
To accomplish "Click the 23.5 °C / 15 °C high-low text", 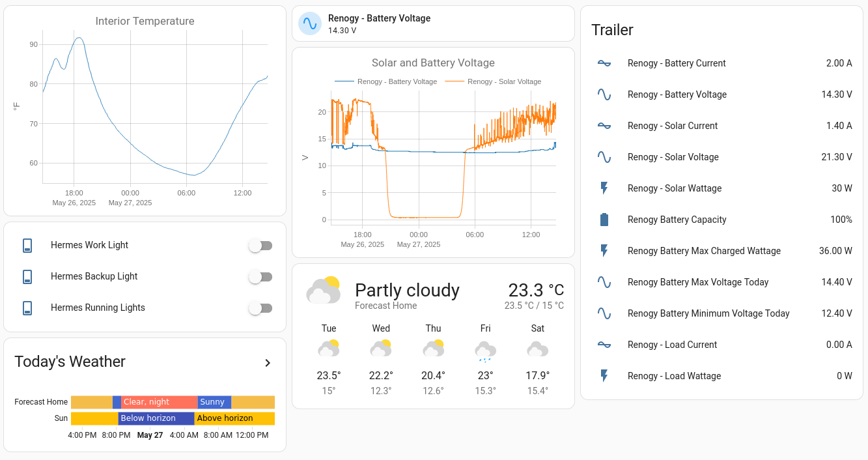I will (x=534, y=306).
